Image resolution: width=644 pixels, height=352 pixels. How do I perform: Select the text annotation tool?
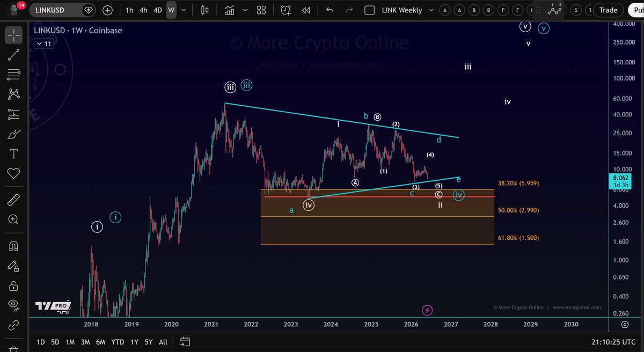pyautogui.click(x=13, y=154)
